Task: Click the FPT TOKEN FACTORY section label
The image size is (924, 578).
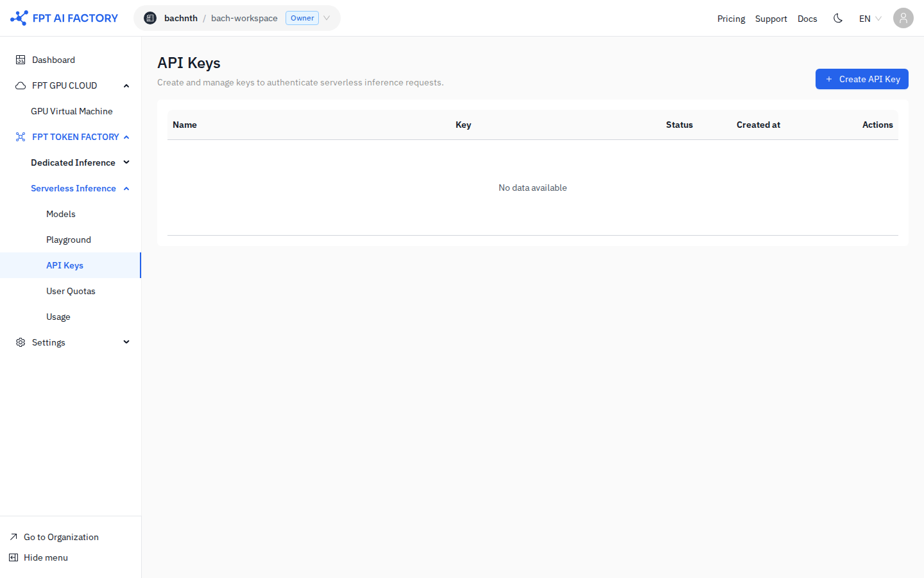Action: pos(76,137)
